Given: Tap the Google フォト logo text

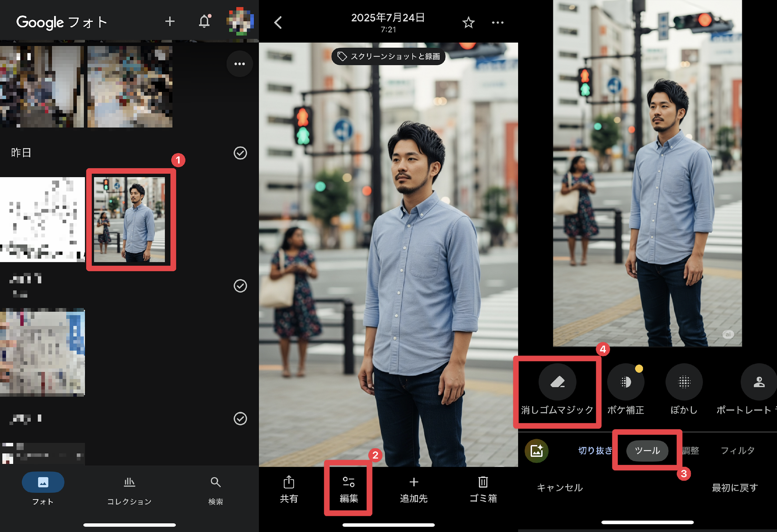Looking at the screenshot, I should pos(62,22).
